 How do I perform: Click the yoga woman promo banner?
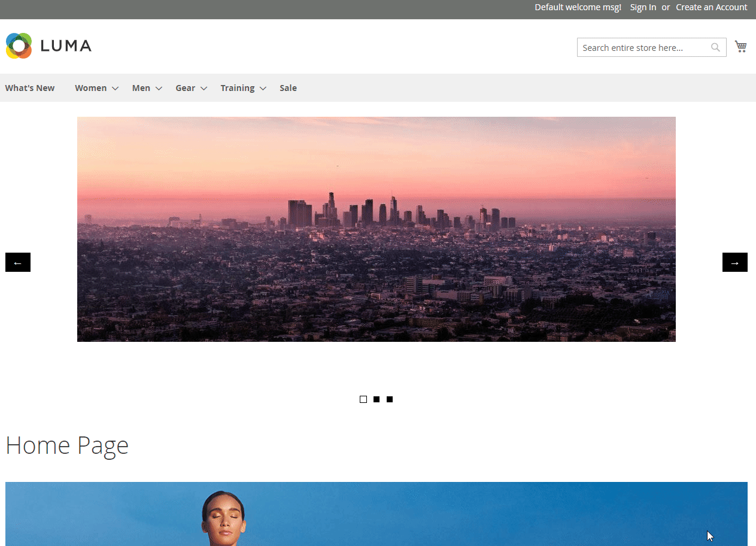pyautogui.click(x=376, y=514)
